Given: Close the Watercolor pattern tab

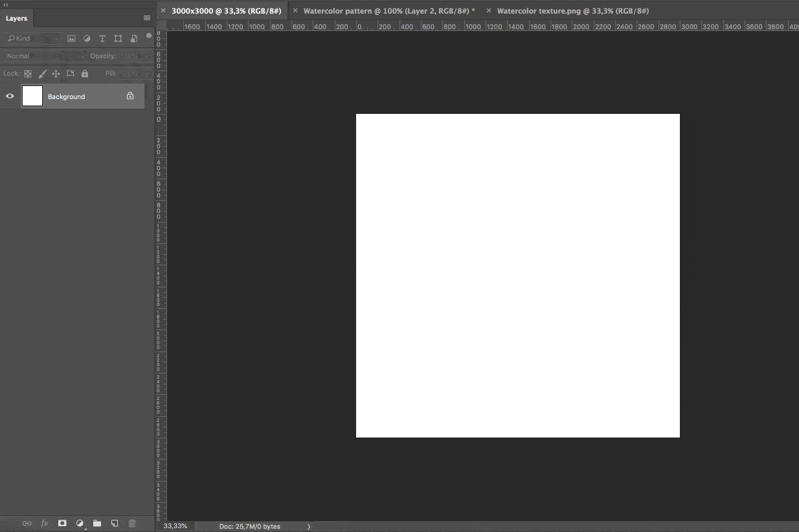Looking at the screenshot, I should (295, 11).
